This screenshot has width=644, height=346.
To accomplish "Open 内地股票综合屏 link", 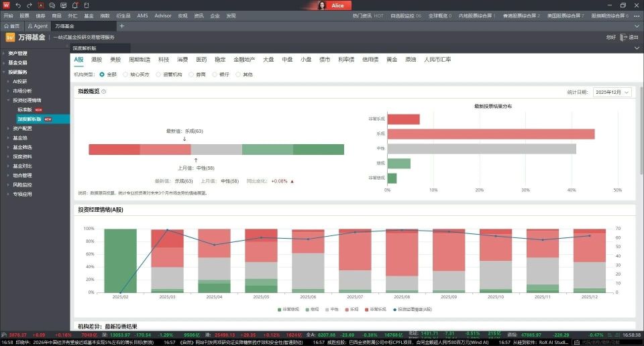I will click(476, 15).
